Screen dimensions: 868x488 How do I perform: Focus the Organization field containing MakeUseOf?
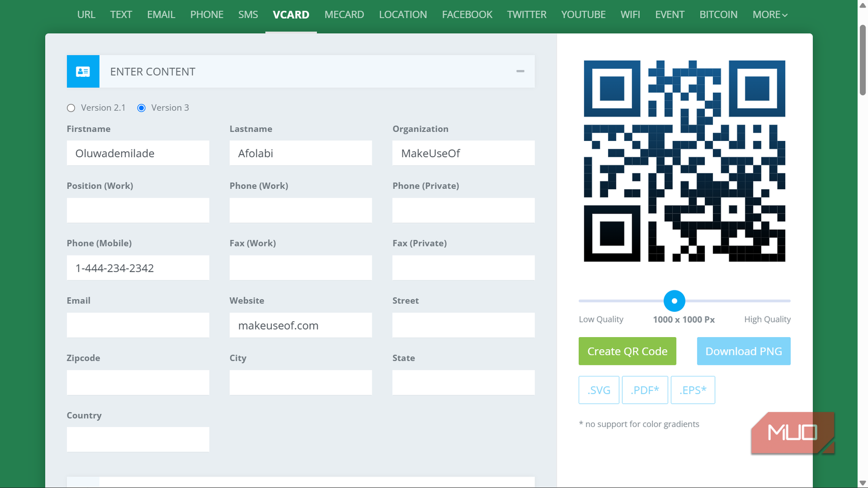463,153
